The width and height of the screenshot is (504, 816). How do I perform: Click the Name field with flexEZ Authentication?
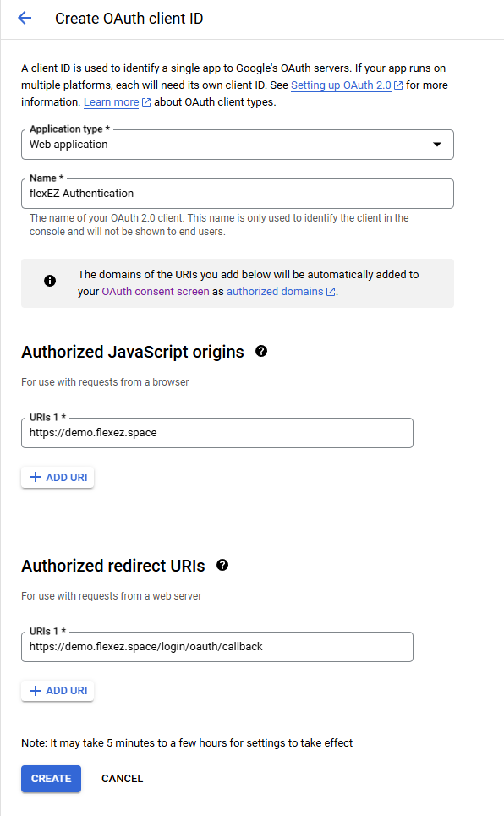coord(238,194)
